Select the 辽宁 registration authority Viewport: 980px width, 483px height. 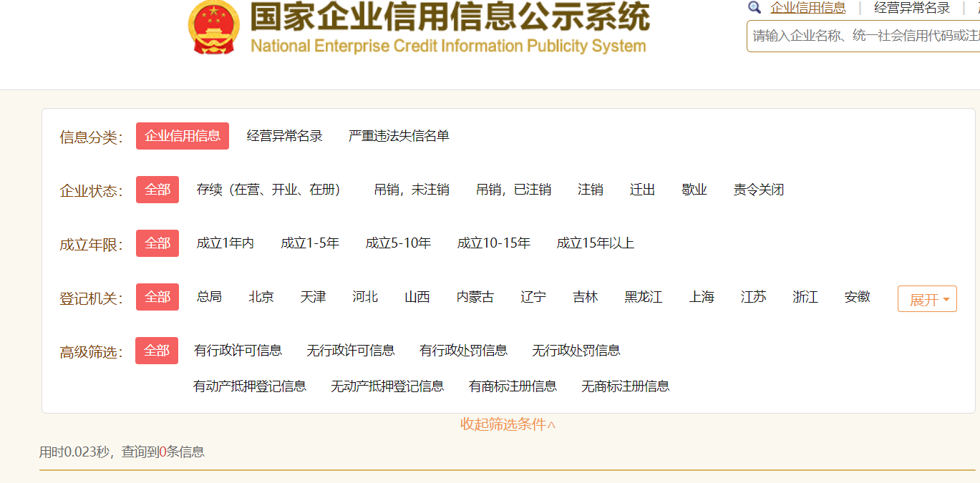tap(533, 297)
